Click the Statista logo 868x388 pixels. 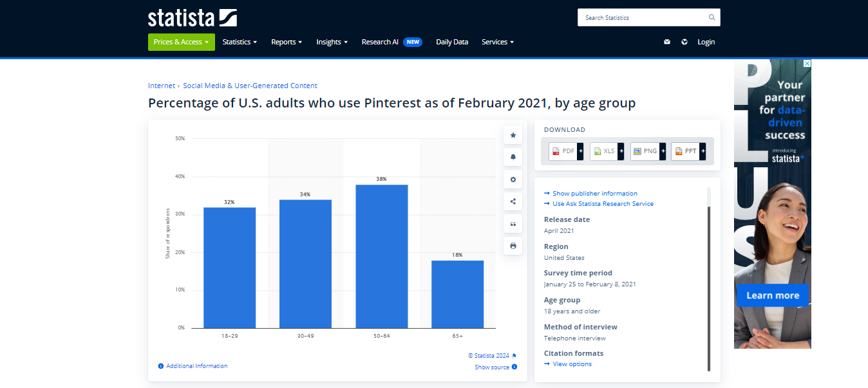point(193,17)
